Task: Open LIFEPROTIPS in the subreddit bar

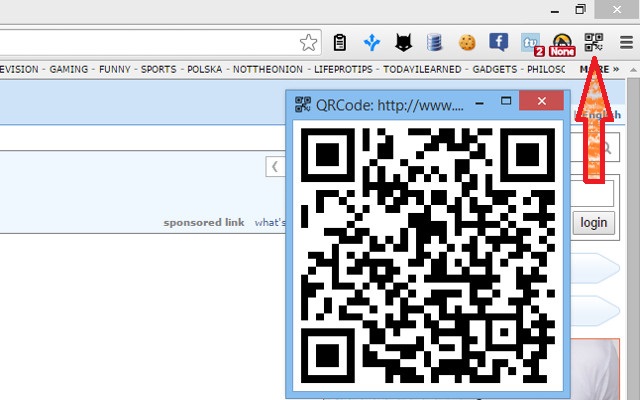Action: [x=343, y=69]
